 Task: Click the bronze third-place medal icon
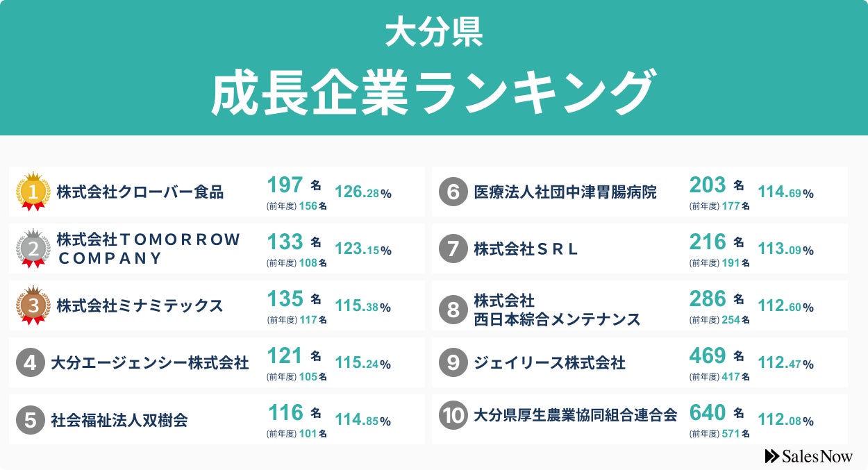[x=33, y=305]
